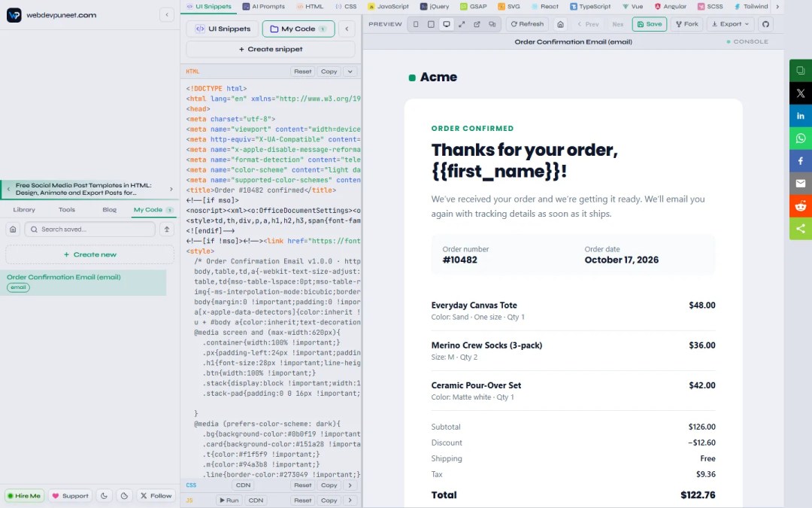Viewport: 812px width, 508px height.
Task: Open the TypeScript top tab
Action: 590,6
